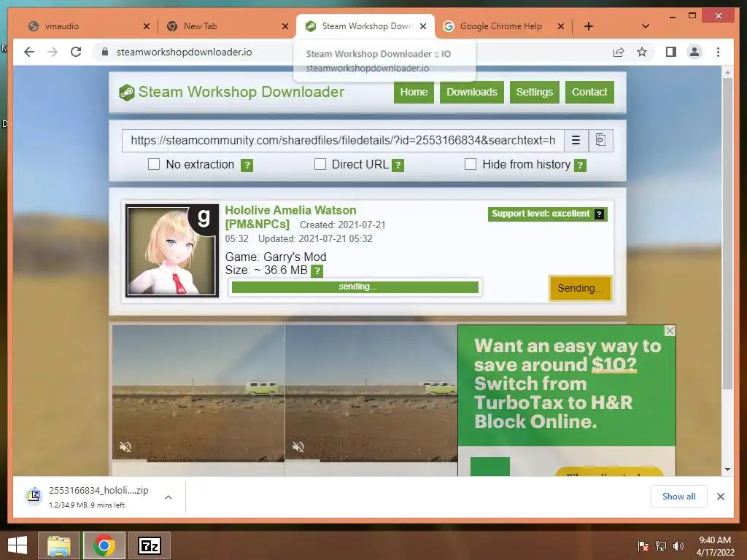Open File Explorer from the taskbar
This screenshot has height=560, width=747.
pos(59,545)
